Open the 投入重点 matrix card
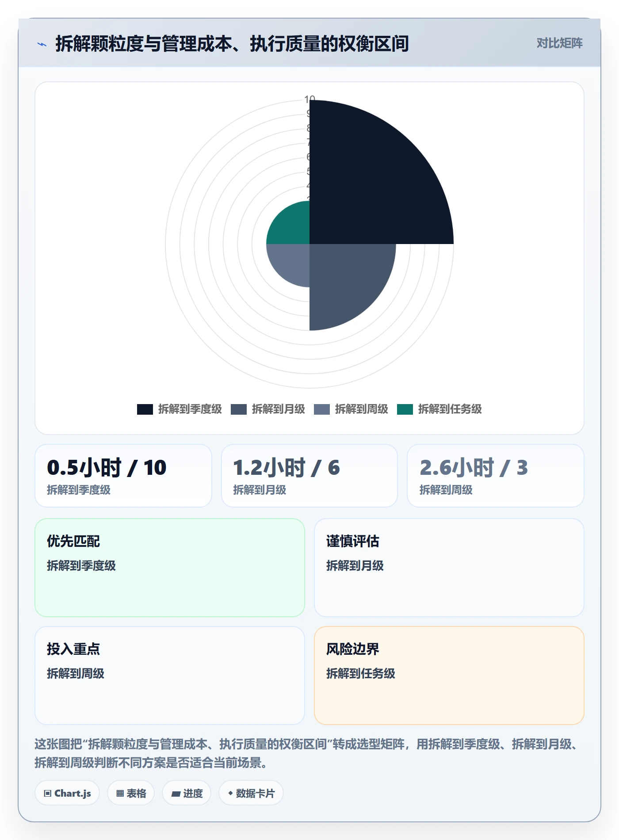This screenshot has width=619, height=840. 170,676
